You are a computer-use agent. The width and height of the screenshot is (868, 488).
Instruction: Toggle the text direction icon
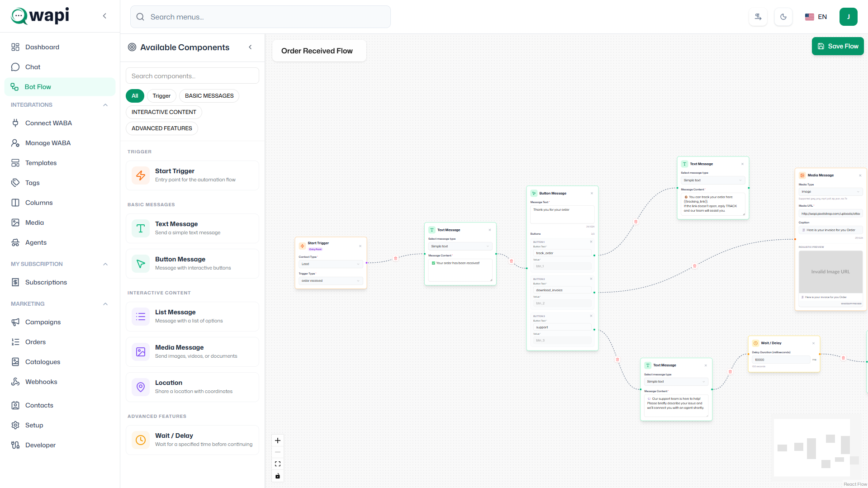(x=758, y=17)
